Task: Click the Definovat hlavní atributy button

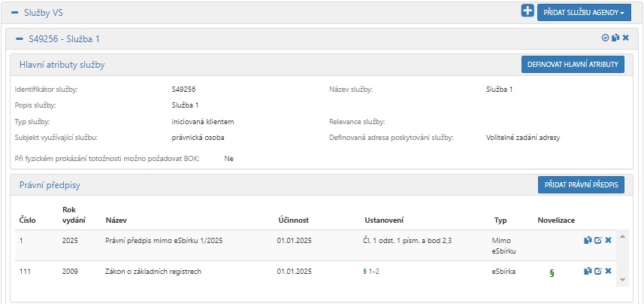Action: point(573,65)
